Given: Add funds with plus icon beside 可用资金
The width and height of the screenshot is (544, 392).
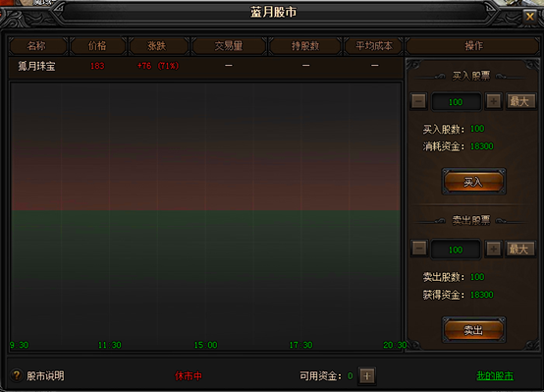Looking at the screenshot, I should [x=367, y=375].
